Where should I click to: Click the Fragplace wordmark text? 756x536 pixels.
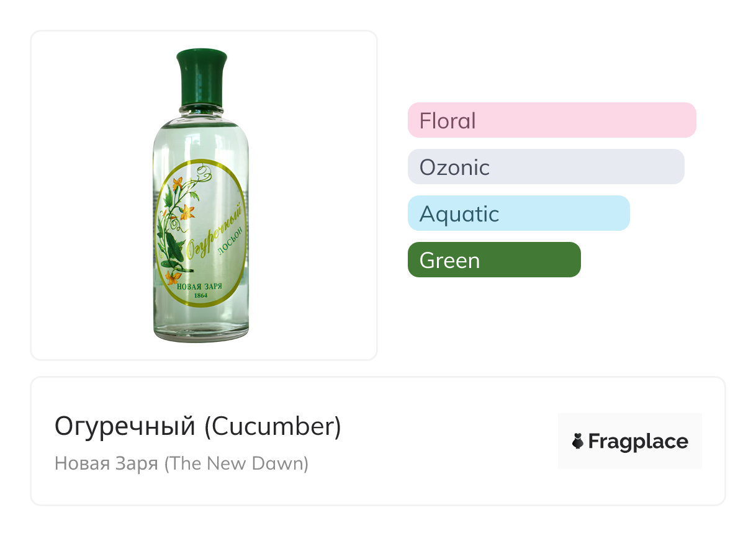point(637,442)
